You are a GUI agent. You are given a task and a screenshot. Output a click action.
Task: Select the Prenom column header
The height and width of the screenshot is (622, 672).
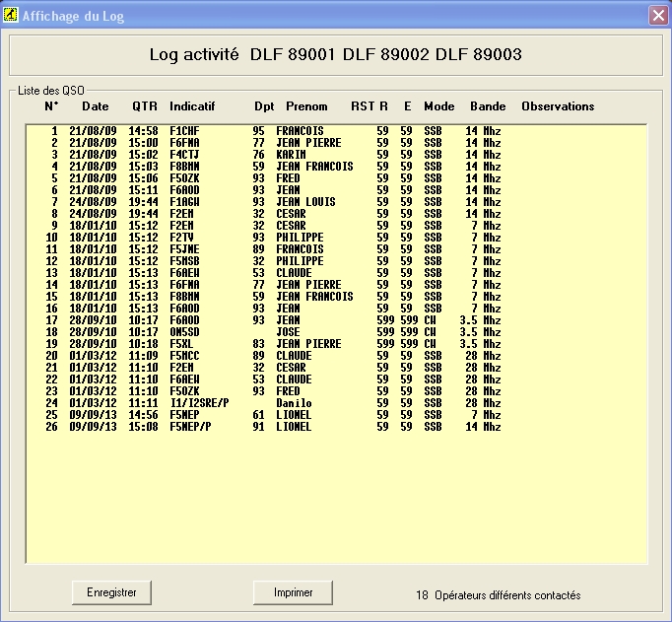306,105
